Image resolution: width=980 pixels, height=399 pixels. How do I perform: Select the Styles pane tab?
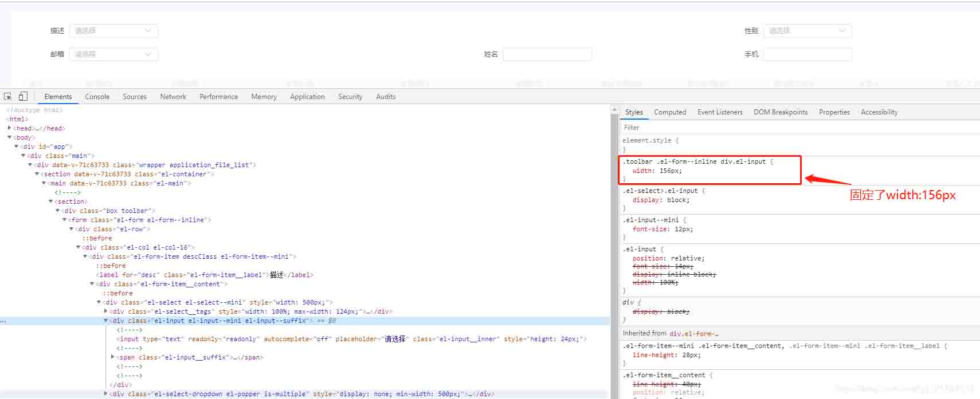pos(634,112)
